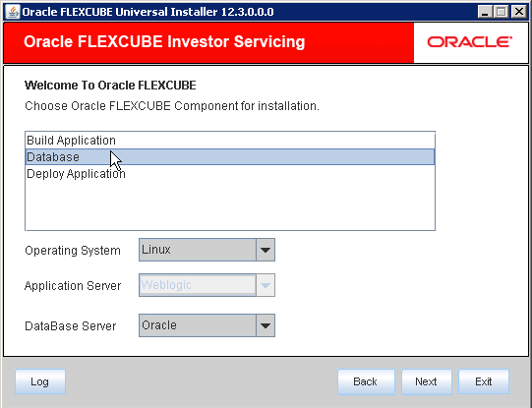
Task: Close the installer window
Action: pos(519,12)
